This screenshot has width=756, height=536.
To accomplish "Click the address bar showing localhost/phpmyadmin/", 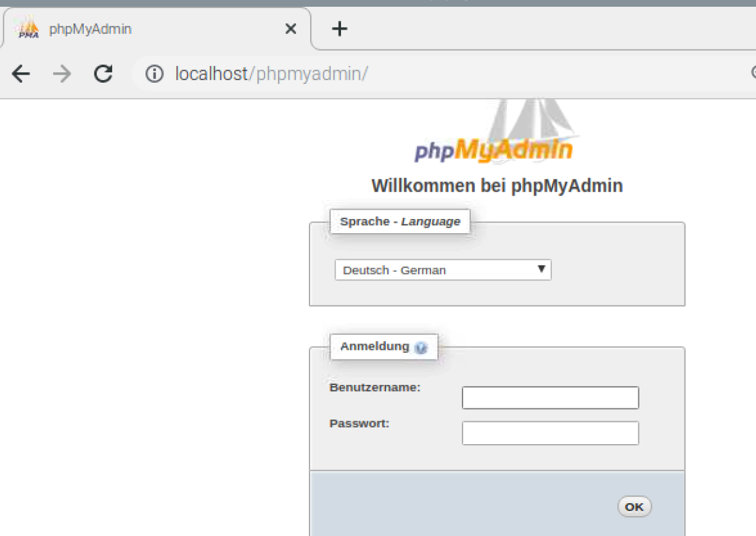I will [444, 75].
